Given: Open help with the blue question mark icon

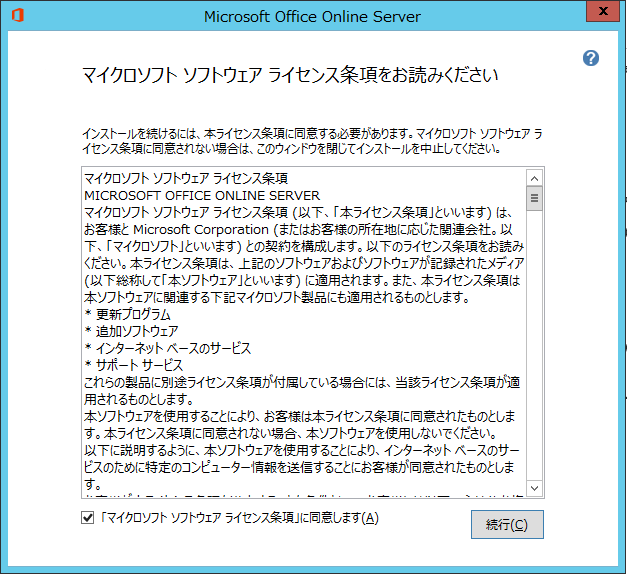Looking at the screenshot, I should point(591,58).
